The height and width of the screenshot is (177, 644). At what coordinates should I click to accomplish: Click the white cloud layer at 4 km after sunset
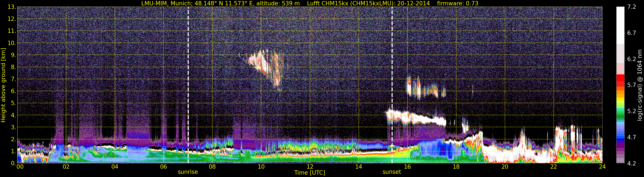(416, 118)
